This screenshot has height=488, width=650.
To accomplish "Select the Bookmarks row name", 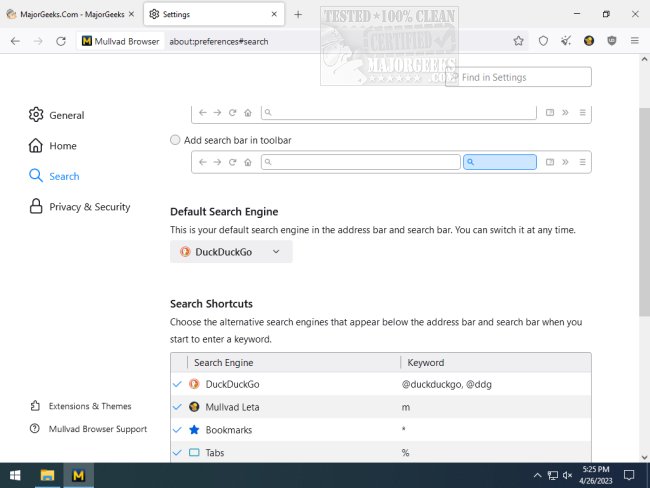I will (228, 430).
